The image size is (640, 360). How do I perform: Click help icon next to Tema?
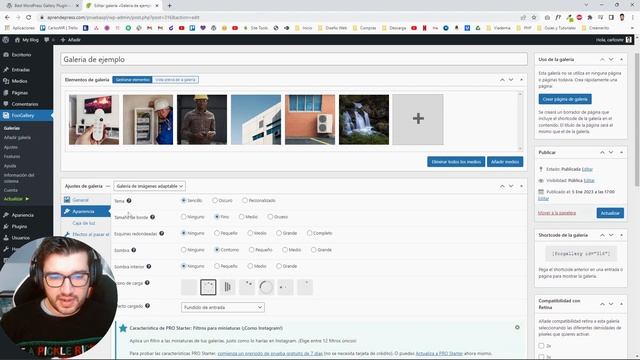pyautogui.click(x=129, y=200)
